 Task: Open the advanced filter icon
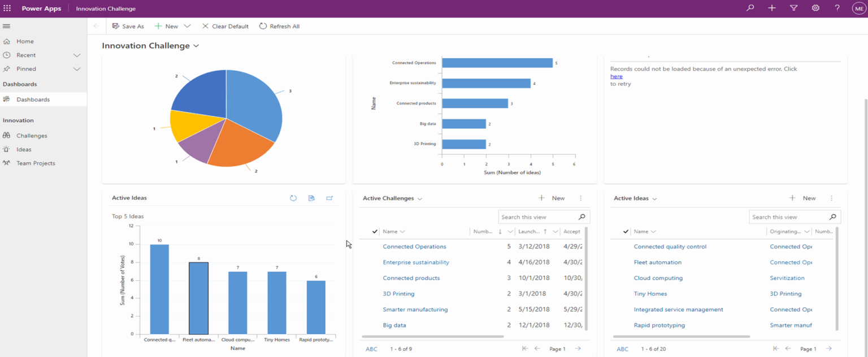[x=793, y=8]
